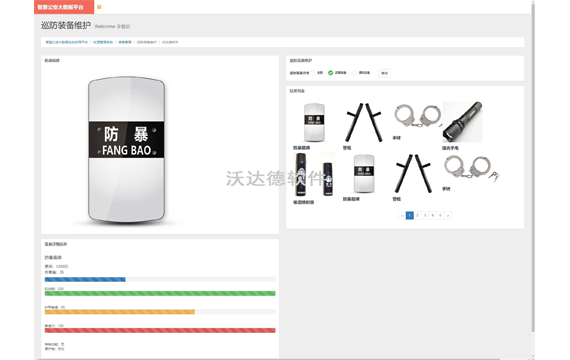Select second-row 警棍 baton thumbnail

pyautogui.click(x=413, y=173)
